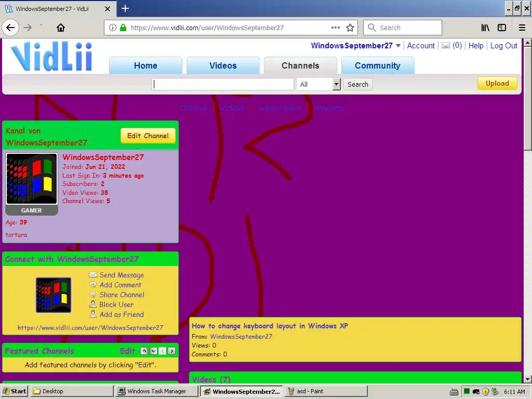
Task: Click Edit in Featured Channels header
Action: click(x=128, y=351)
